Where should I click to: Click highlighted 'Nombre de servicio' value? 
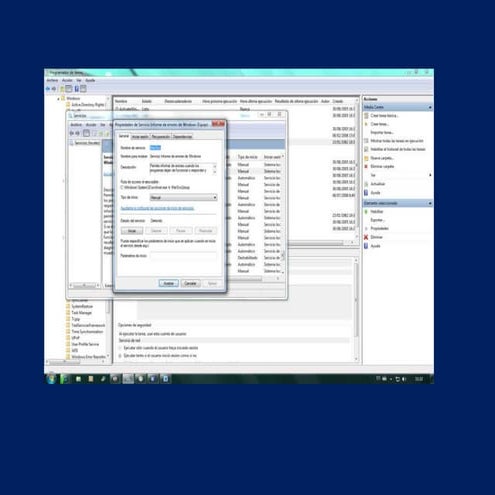click(155, 148)
